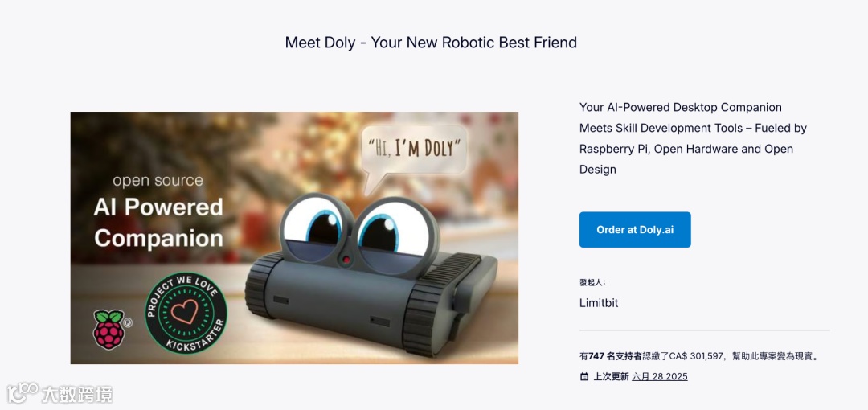Screen dimensions: 868x410
Task: Click the page title Meet Doly
Action: [x=431, y=42]
